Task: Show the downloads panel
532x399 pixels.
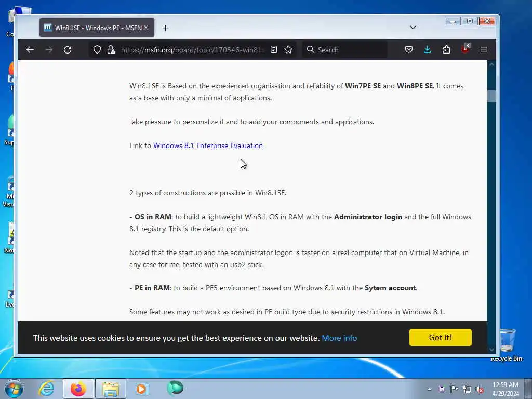Action: coord(428,50)
